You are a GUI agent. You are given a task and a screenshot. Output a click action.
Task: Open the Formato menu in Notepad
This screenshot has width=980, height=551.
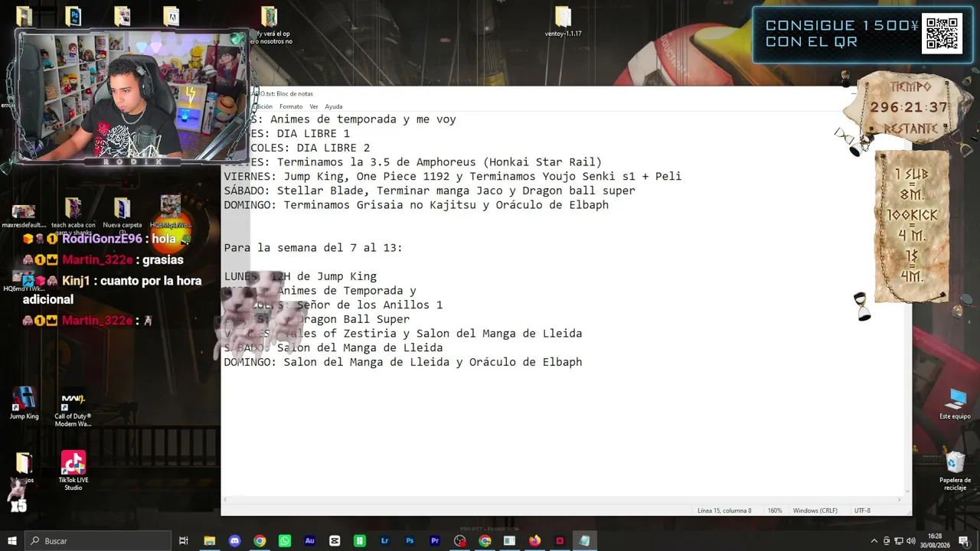click(x=291, y=106)
